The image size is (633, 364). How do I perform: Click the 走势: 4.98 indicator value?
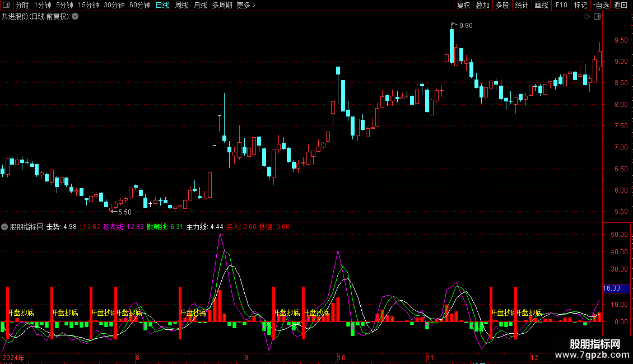click(x=62, y=227)
